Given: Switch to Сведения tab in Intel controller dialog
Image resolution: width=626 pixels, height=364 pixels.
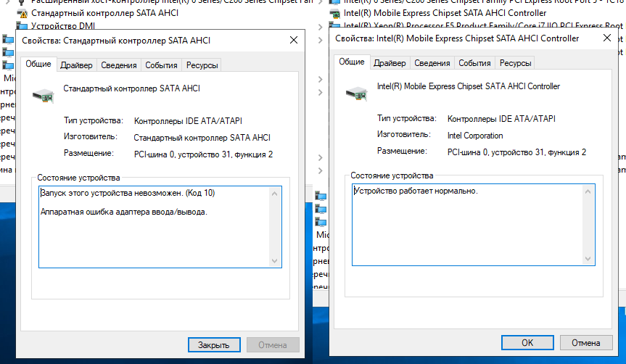Looking at the screenshot, I should pyautogui.click(x=432, y=63).
